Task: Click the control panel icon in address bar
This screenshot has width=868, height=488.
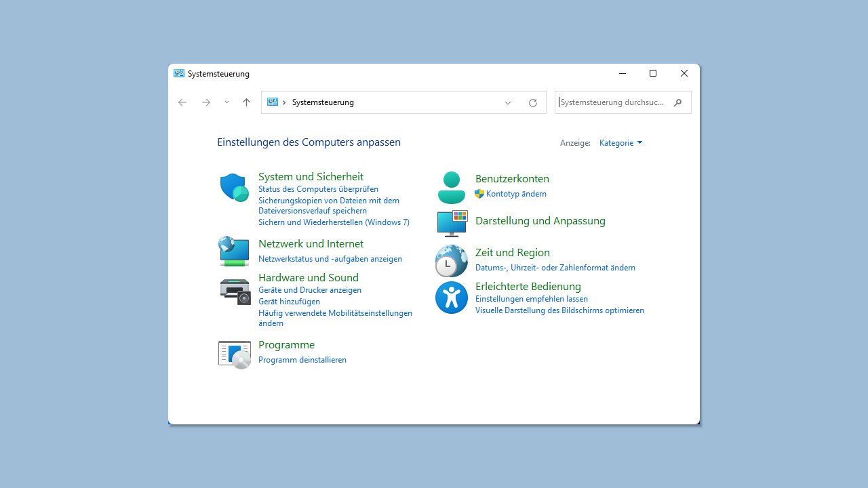Action: [273, 102]
